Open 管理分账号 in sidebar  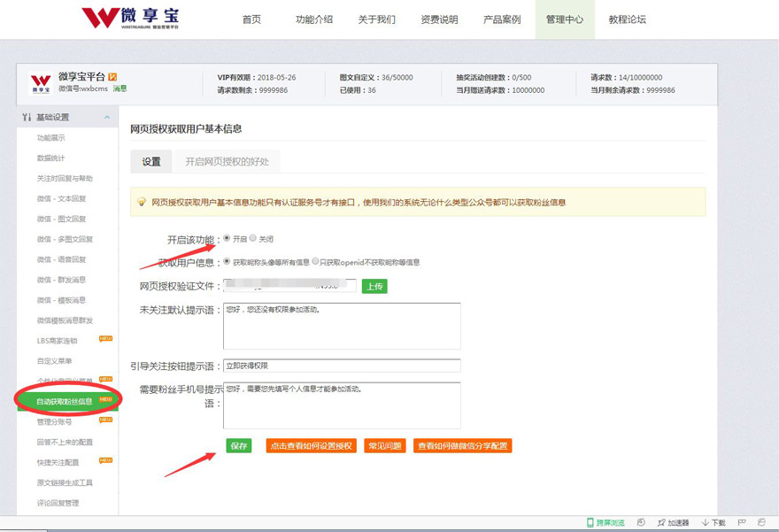tap(54, 421)
